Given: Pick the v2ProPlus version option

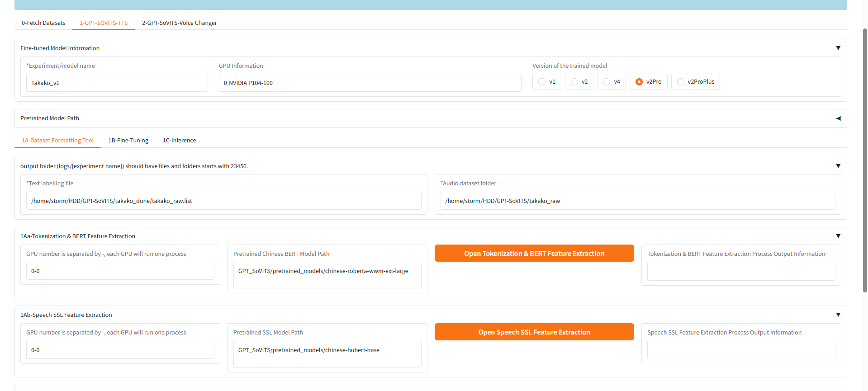Looking at the screenshot, I should pos(681,82).
